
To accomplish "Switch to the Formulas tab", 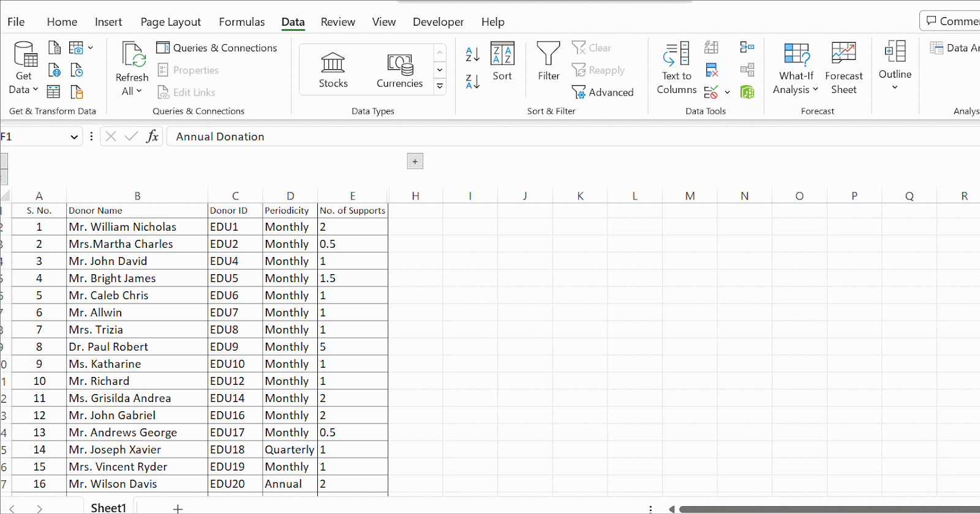I will click(x=242, y=22).
